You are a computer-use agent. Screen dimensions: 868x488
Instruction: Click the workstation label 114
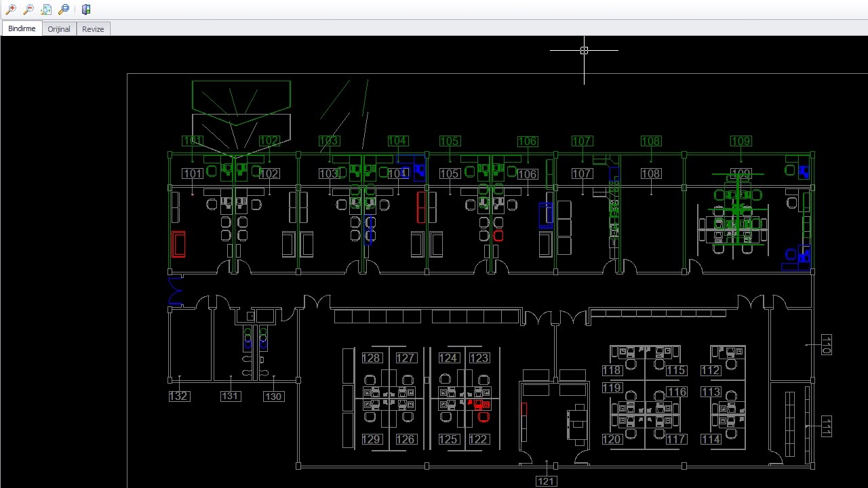711,439
